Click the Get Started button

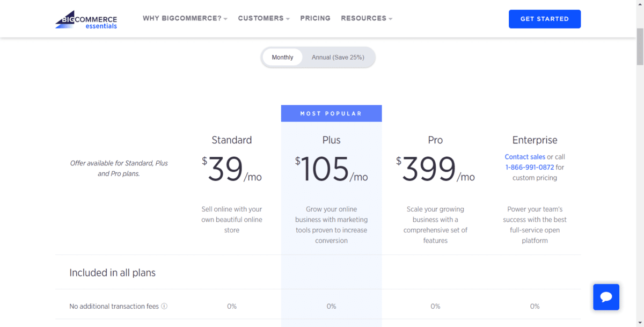pyautogui.click(x=545, y=19)
